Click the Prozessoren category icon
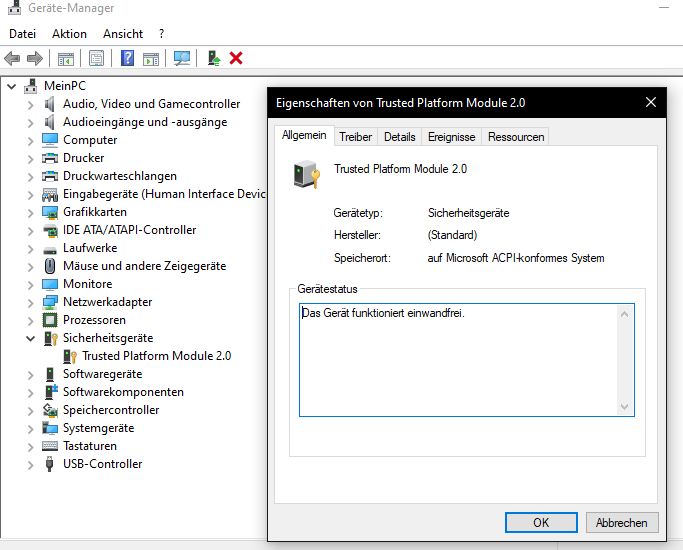This screenshot has width=683, height=550. click(x=50, y=320)
